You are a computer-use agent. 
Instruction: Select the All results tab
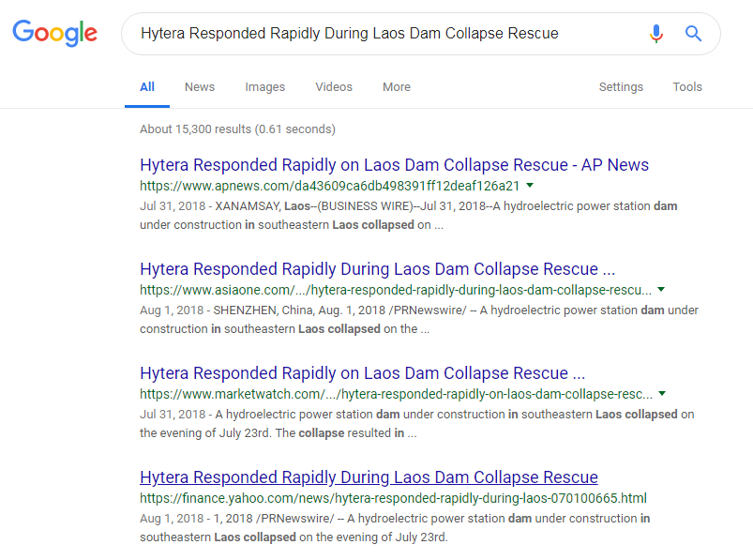click(x=147, y=87)
